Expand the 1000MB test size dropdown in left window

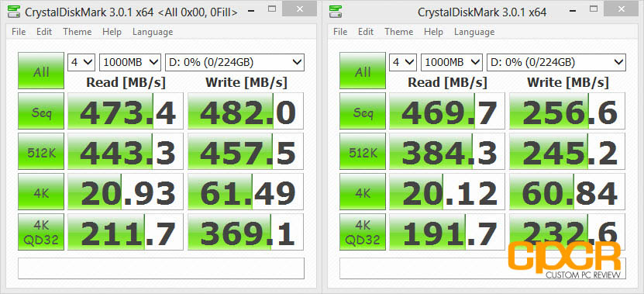[x=130, y=63]
